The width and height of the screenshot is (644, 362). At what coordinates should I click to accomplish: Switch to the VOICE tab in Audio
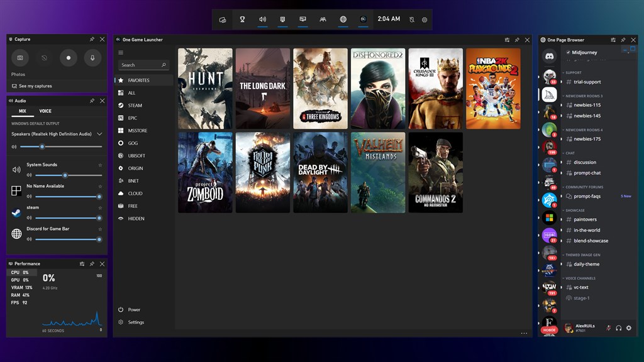[x=45, y=111]
